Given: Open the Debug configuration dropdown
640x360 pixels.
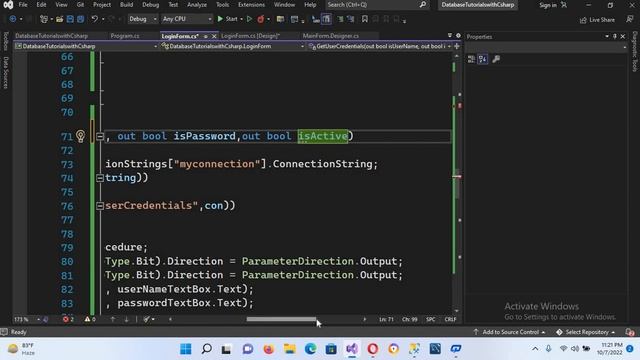Looking at the screenshot, I should [x=142, y=19].
